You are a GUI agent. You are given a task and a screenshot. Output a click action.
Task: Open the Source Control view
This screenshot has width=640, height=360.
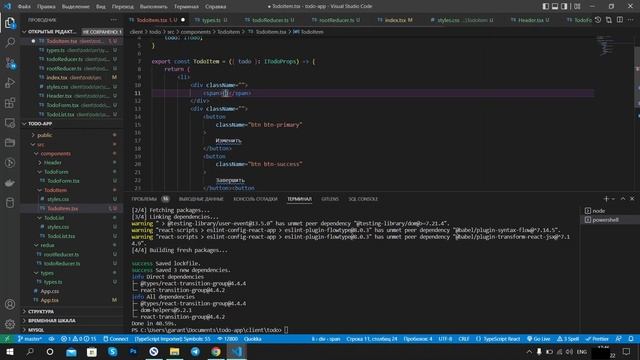10,63
